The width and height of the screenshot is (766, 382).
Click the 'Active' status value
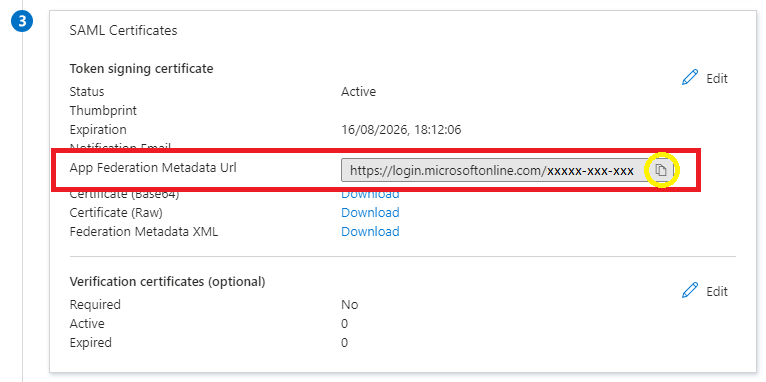359,91
